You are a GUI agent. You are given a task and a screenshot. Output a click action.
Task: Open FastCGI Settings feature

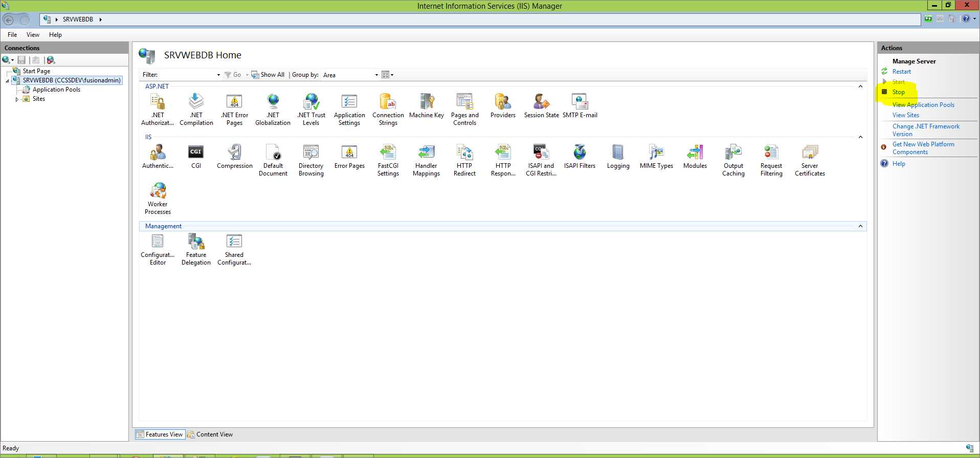point(388,160)
